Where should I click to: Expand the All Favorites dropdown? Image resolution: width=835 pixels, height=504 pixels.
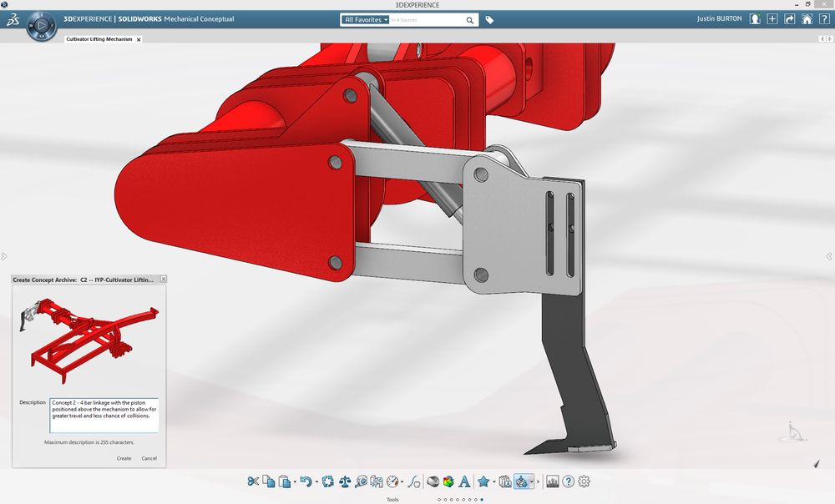click(x=366, y=20)
